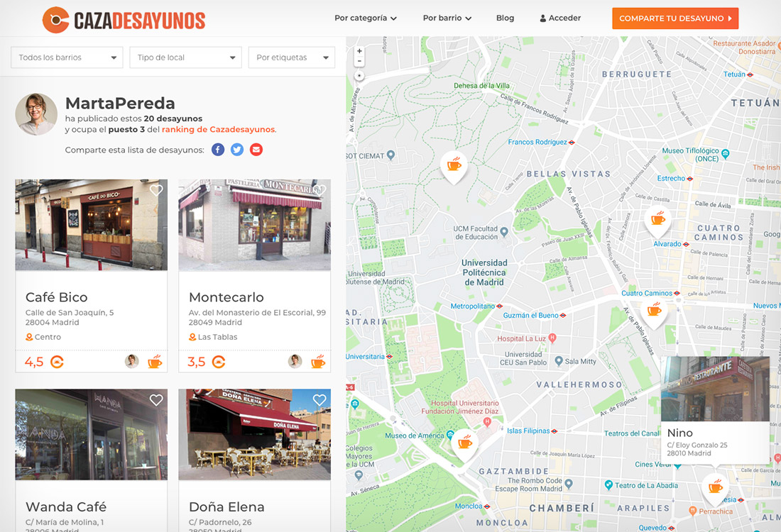Open the Montecarlo storefront photo

(x=254, y=225)
